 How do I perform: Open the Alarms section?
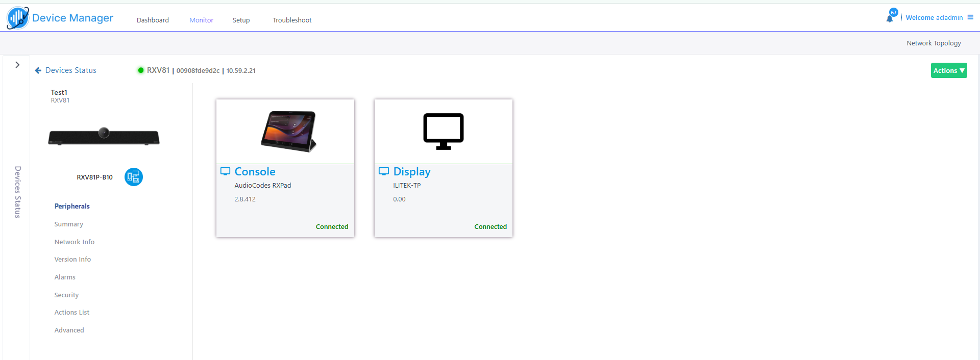pos(65,277)
